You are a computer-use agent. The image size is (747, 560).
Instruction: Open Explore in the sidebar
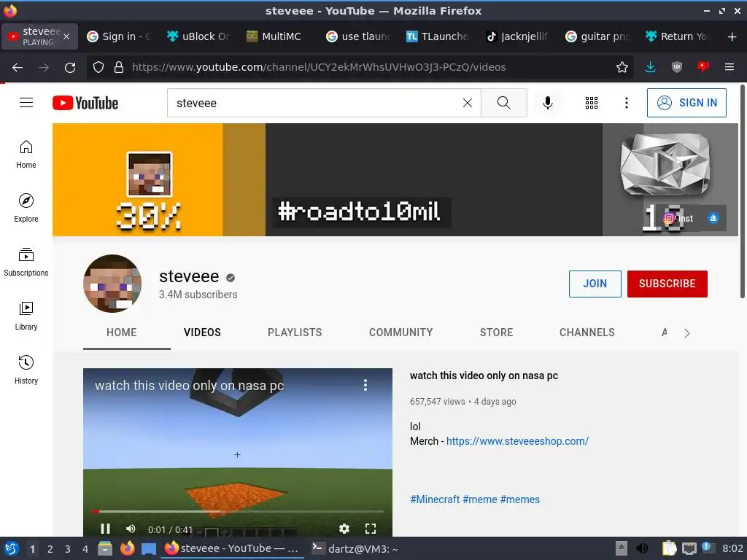click(x=26, y=208)
